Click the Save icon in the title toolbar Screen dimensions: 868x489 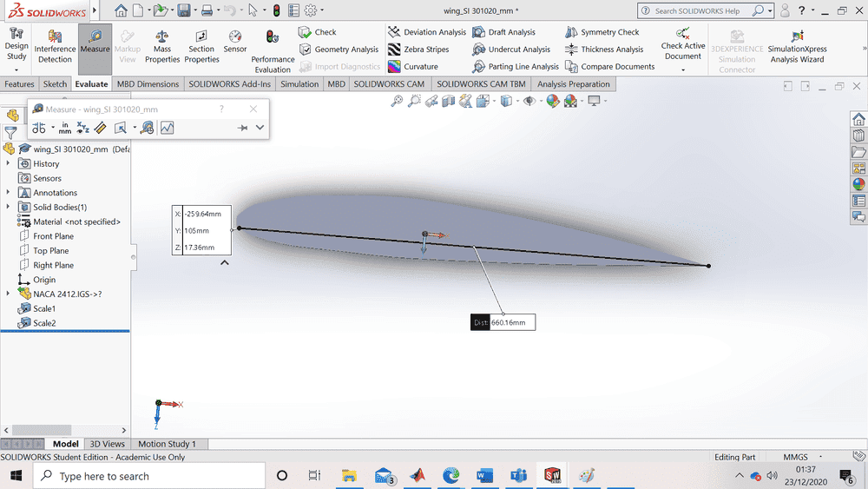(x=183, y=10)
